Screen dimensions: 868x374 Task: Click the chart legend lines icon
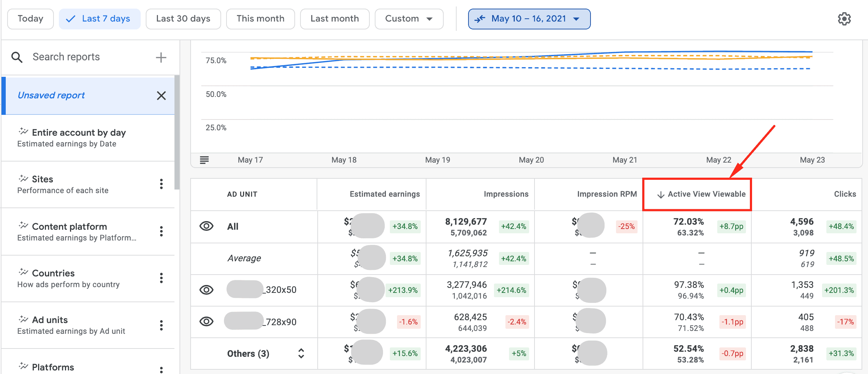point(204,160)
